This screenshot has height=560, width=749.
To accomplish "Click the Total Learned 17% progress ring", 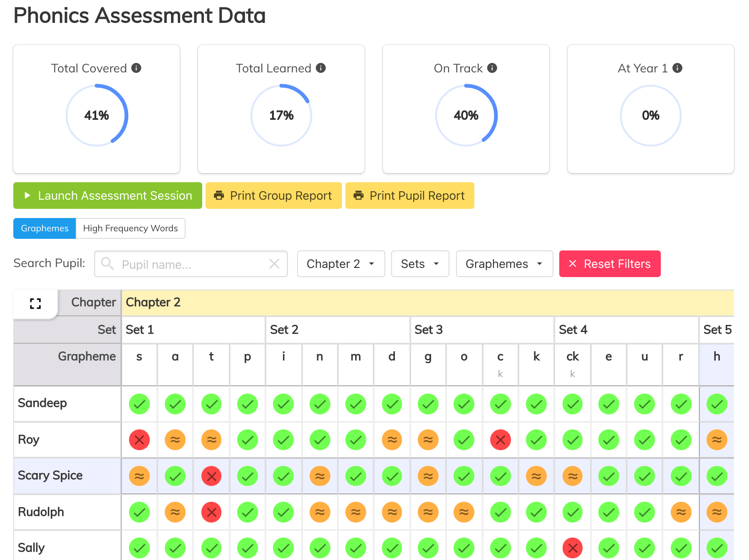I will (281, 115).
